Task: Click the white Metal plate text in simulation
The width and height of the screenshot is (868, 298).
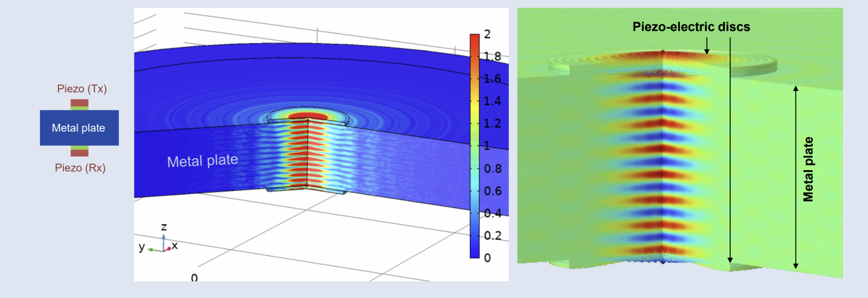Action: click(202, 161)
